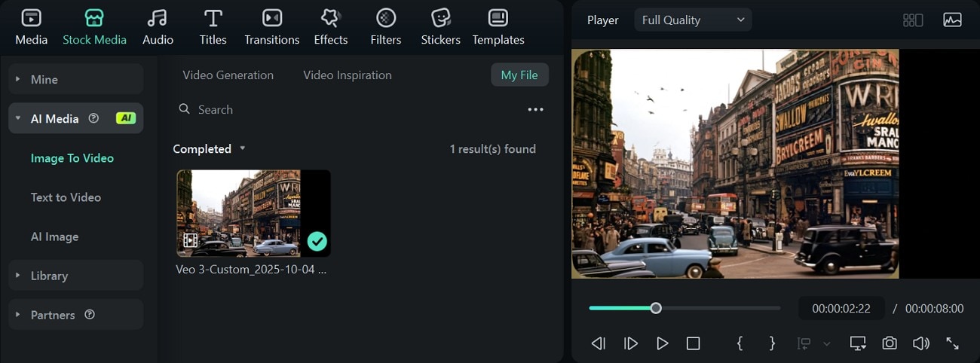Viewport: 980px width, 363px height.
Task: Open the Video Generation tab
Action: 228,75
